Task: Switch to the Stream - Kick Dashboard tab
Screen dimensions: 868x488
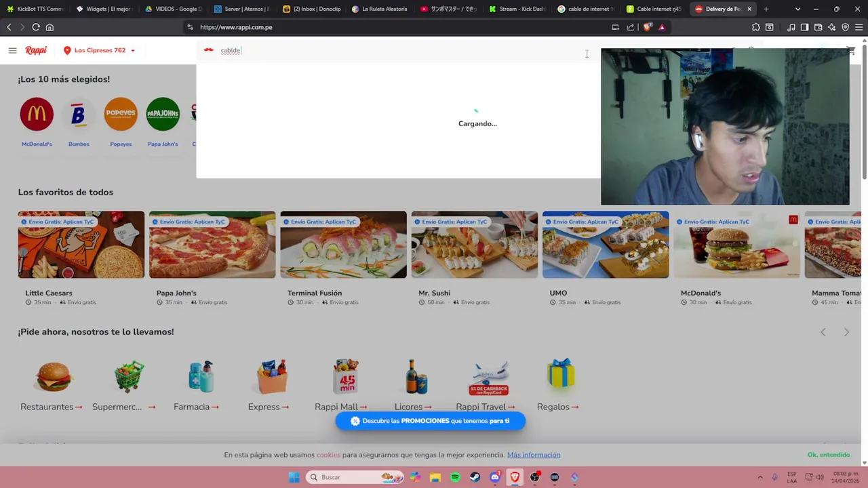Action: pyautogui.click(x=517, y=9)
